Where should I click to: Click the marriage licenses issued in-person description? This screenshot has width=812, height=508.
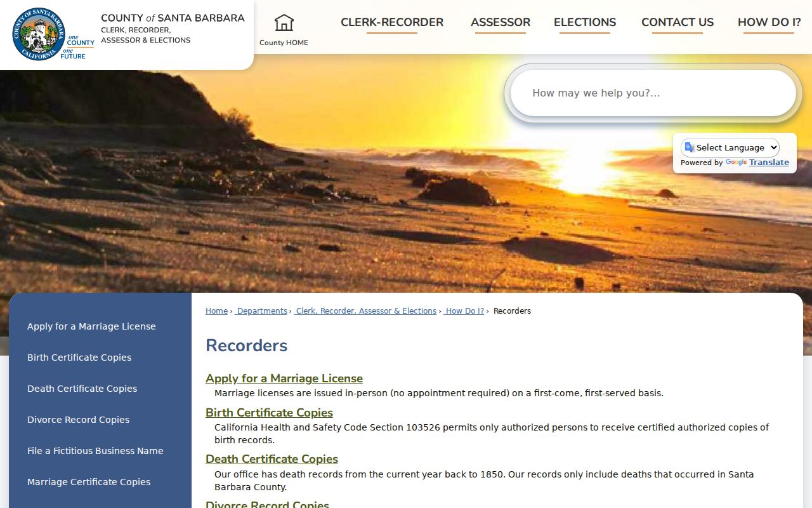coord(439,393)
